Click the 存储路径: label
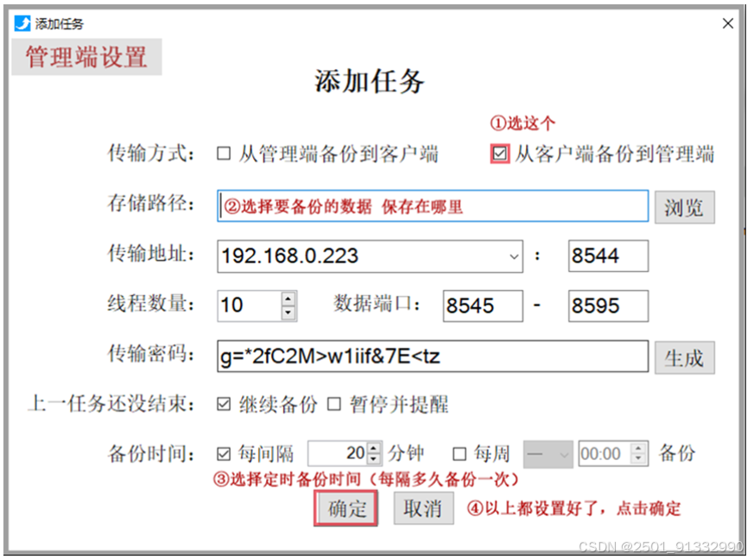 click(x=151, y=204)
